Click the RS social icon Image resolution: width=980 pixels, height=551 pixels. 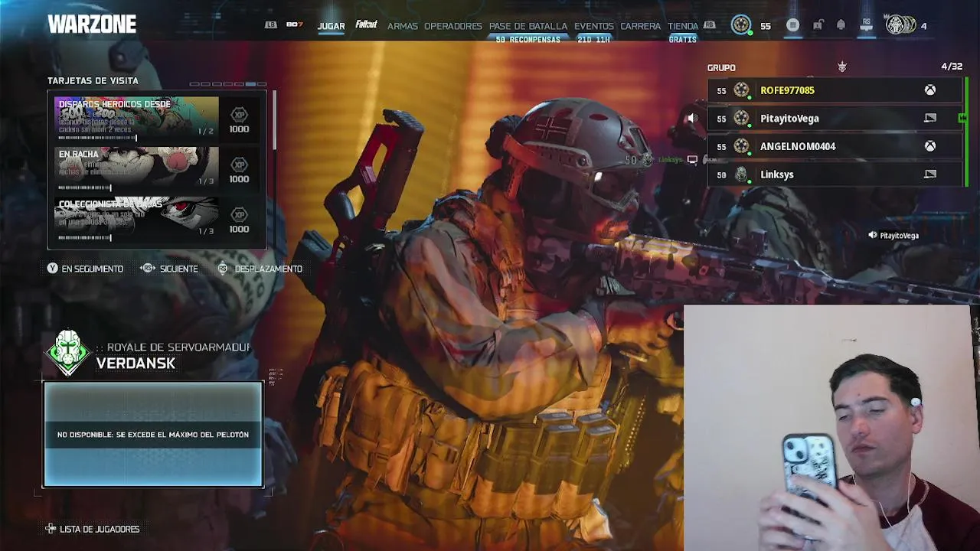866,25
